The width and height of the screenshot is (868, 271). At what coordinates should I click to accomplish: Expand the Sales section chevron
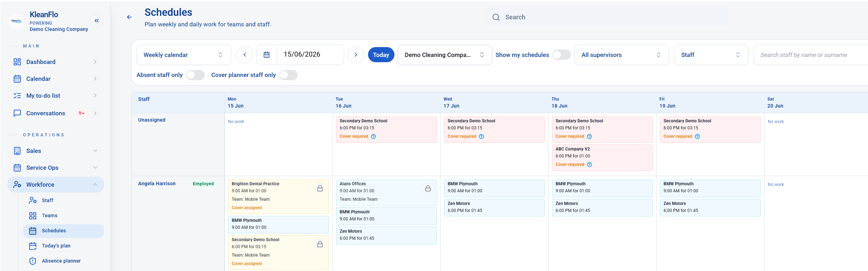[95, 151]
